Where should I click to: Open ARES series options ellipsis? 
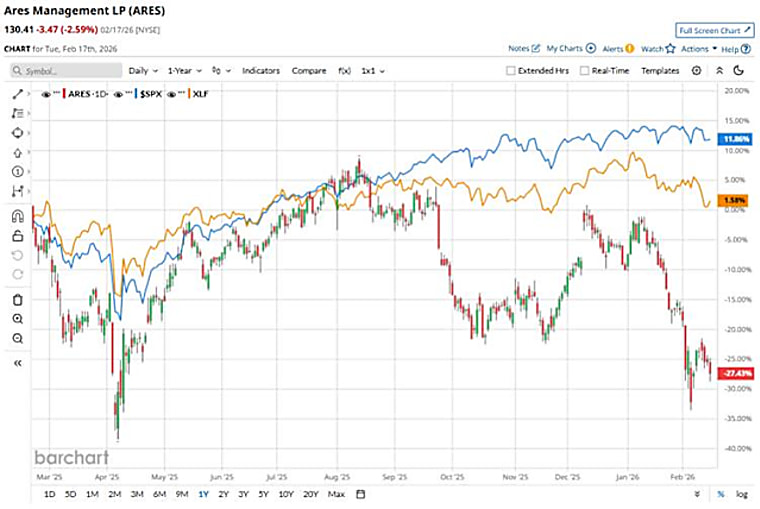point(56,93)
